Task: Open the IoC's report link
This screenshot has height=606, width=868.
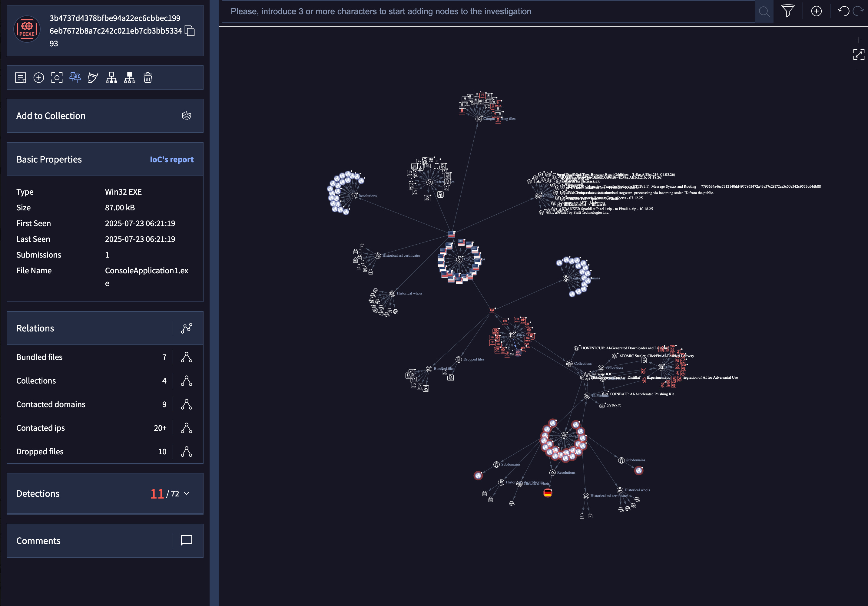Action: point(172,160)
